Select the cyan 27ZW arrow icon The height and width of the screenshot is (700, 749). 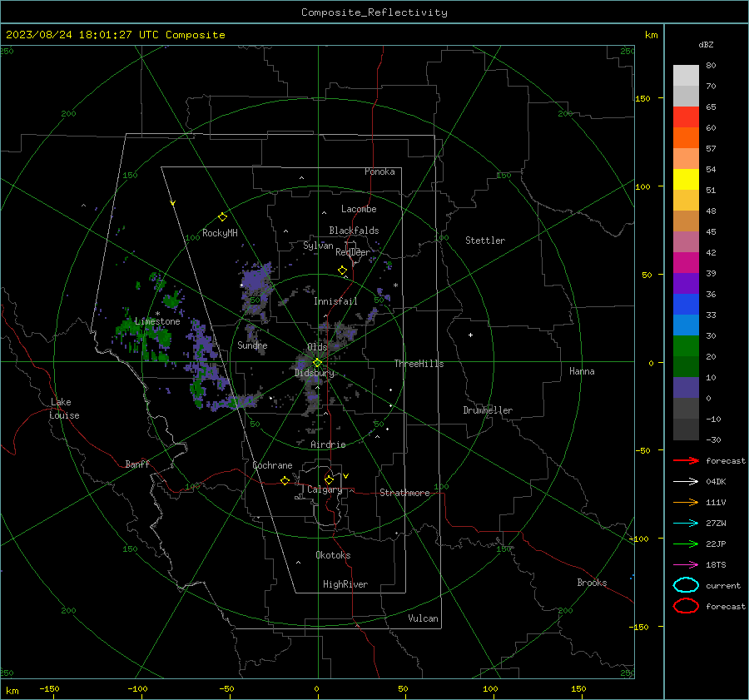click(x=686, y=524)
